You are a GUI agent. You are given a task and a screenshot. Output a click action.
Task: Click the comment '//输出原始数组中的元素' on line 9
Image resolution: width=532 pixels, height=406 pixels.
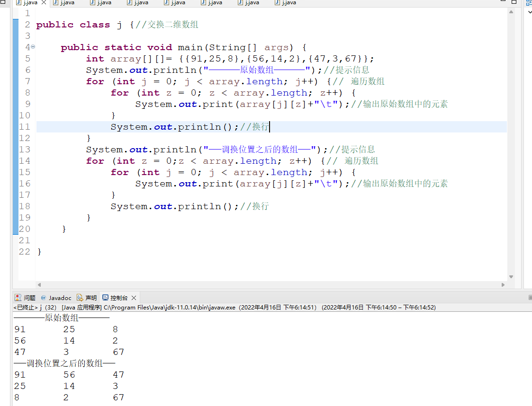[399, 104]
